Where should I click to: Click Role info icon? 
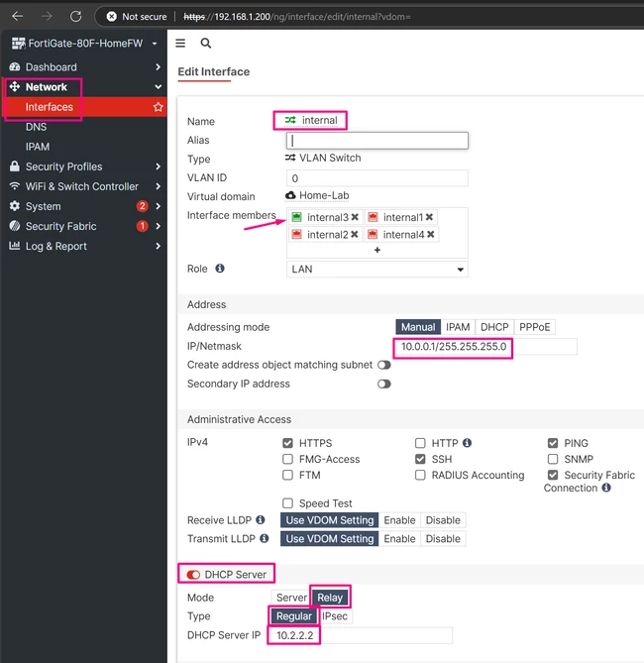[x=220, y=269]
